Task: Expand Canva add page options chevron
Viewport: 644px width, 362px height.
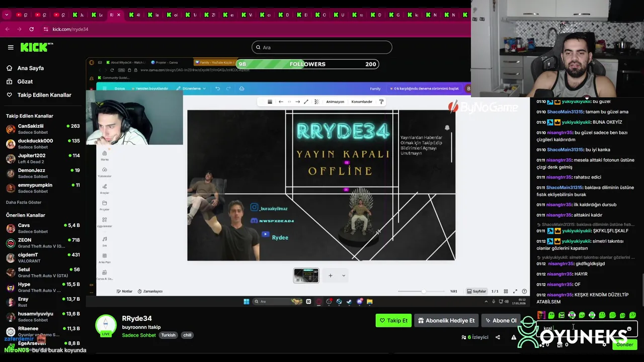Action: [x=344, y=276]
